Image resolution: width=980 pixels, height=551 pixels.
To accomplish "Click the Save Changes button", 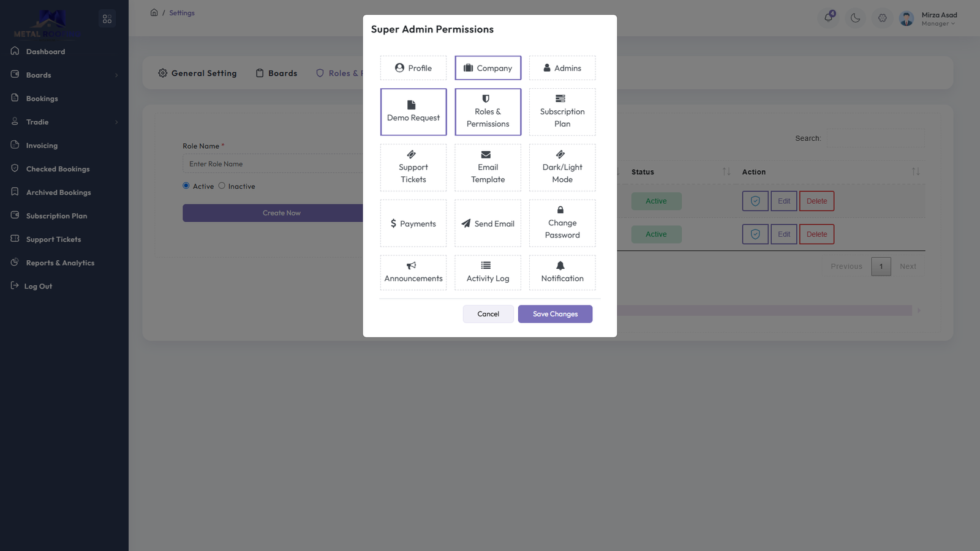I will (x=555, y=314).
